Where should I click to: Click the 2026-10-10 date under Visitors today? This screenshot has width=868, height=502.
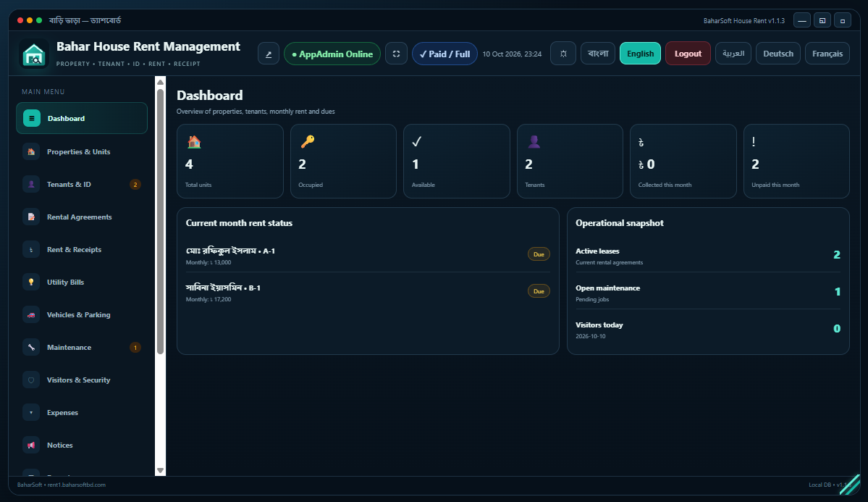tap(591, 336)
